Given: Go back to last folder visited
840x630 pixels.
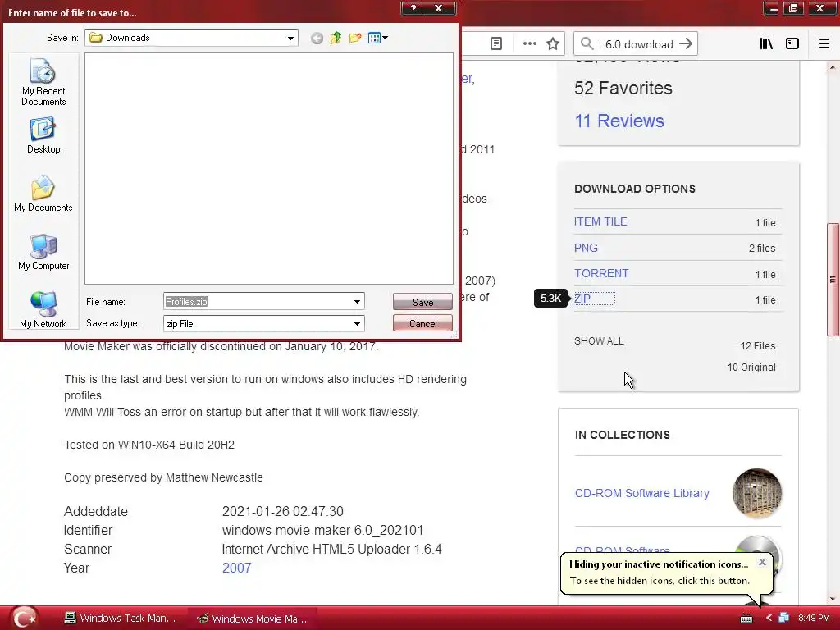Looking at the screenshot, I should [317, 38].
